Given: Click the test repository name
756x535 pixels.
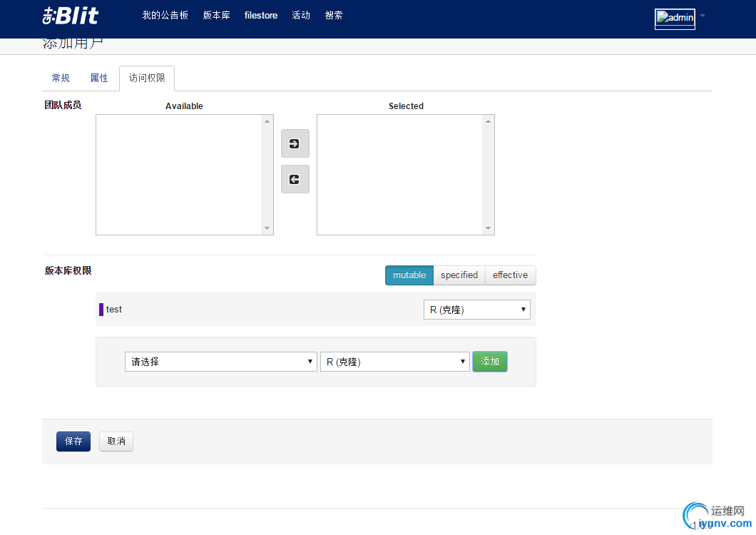Looking at the screenshot, I should click(114, 309).
